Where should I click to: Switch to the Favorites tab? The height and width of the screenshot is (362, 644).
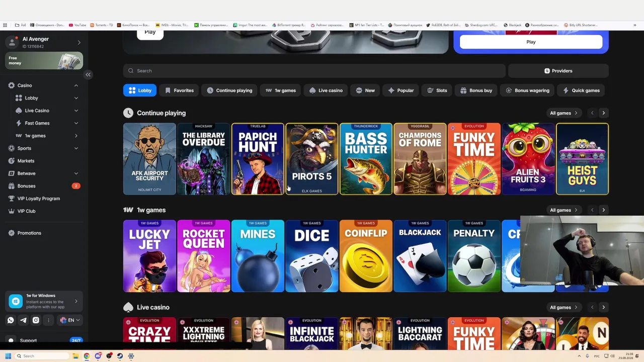[x=179, y=90]
